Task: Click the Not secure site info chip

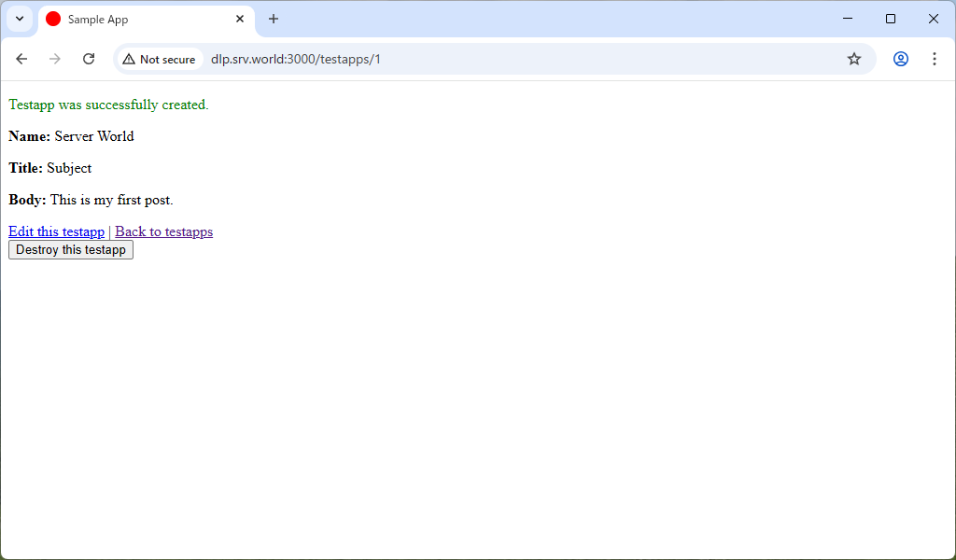Action: pos(159,60)
